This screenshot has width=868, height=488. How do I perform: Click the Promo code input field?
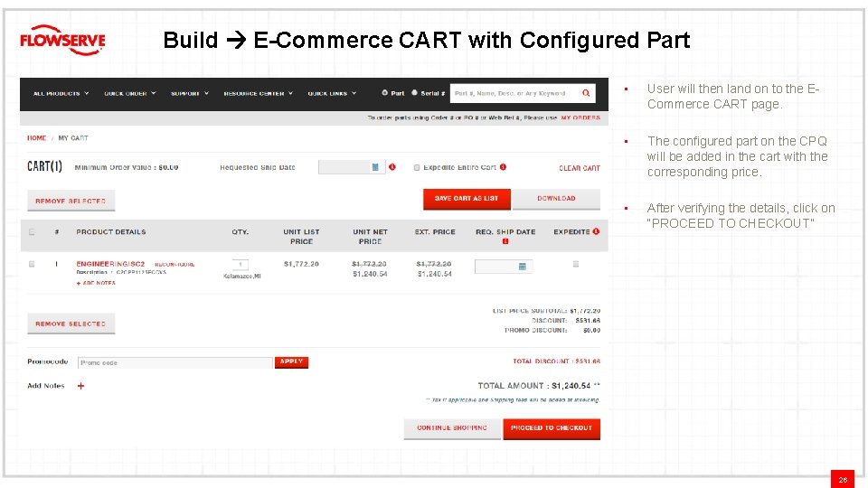(175, 362)
